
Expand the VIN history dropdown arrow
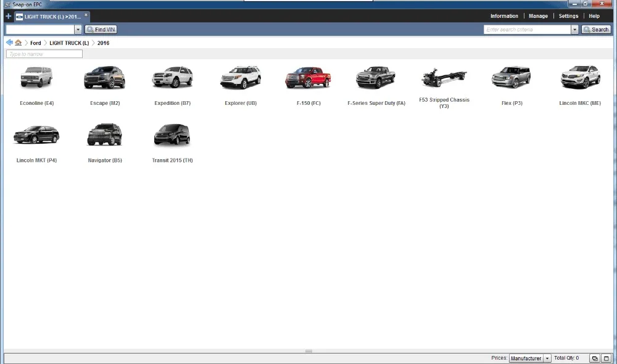pyautogui.click(x=78, y=30)
